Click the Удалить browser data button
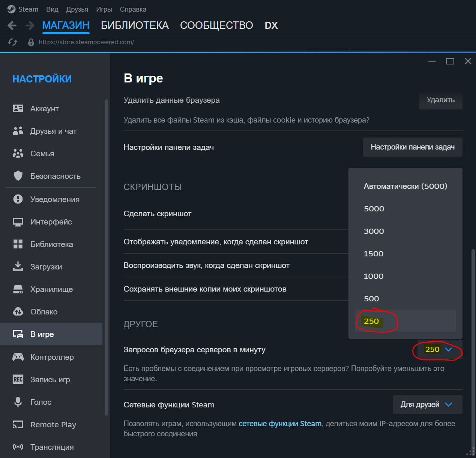 [x=440, y=100]
